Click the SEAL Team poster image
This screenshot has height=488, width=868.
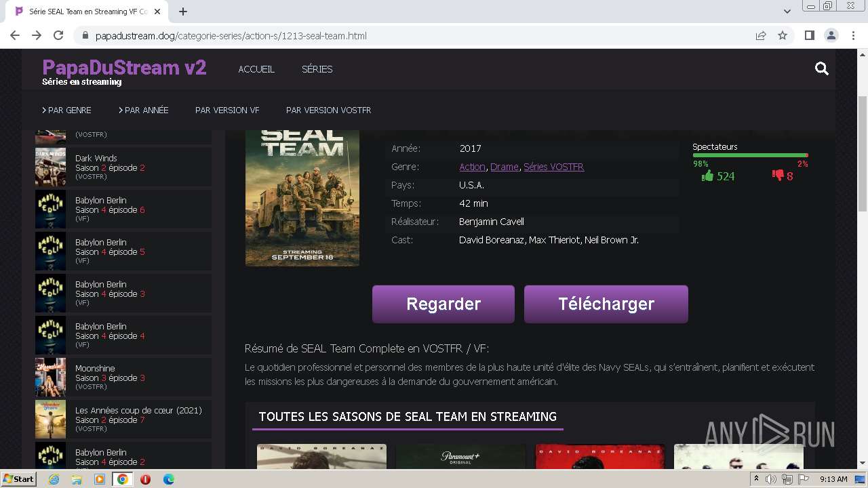302,198
